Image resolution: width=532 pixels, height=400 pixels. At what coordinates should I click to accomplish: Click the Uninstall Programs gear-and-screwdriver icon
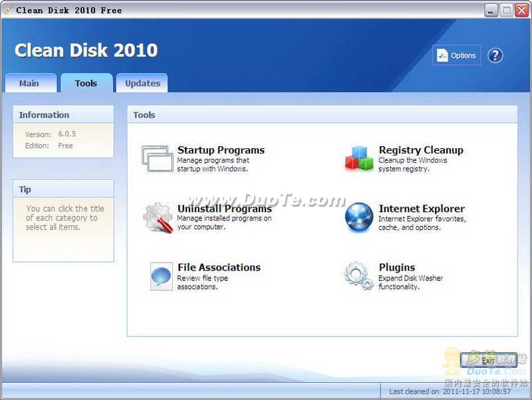(158, 218)
